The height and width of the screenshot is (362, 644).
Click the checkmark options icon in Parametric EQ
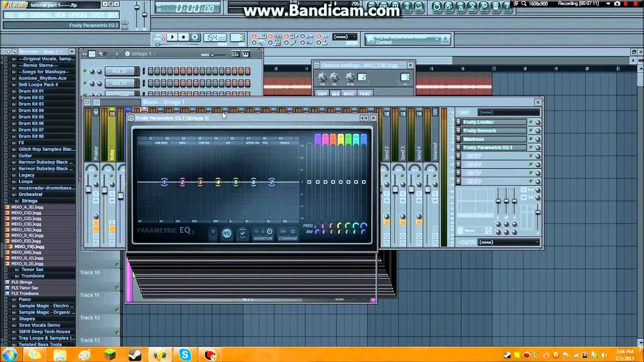(243, 233)
